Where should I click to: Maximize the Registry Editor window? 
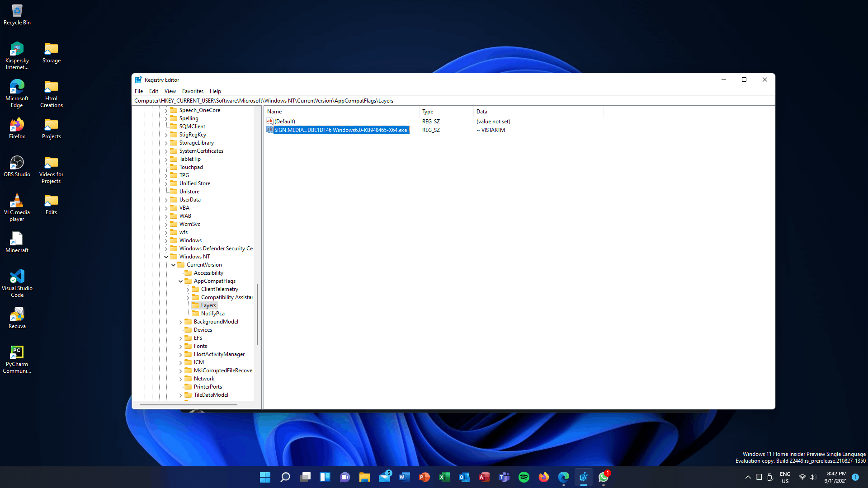(x=744, y=80)
